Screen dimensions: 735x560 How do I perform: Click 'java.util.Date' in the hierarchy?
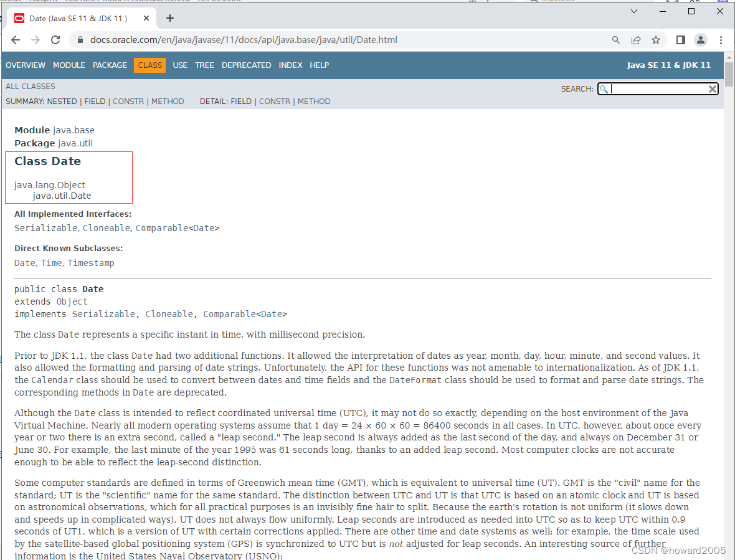[62, 196]
